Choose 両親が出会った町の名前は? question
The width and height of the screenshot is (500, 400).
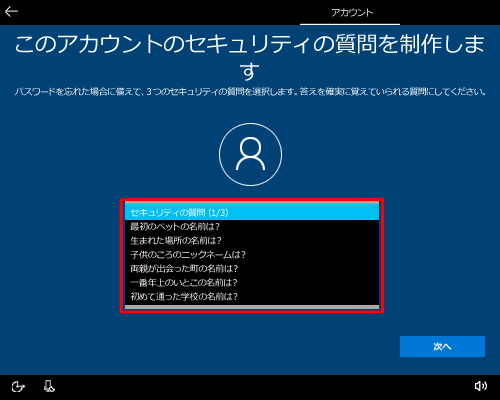252,269
